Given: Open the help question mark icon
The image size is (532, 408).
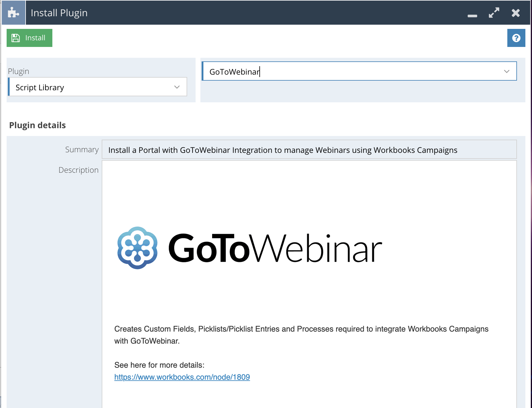Looking at the screenshot, I should pos(516,38).
